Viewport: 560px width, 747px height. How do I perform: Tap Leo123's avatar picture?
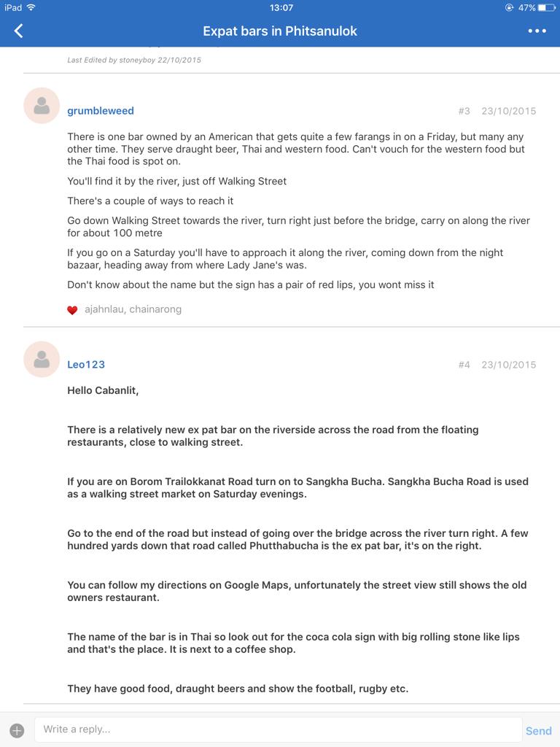click(x=42, y=359)
